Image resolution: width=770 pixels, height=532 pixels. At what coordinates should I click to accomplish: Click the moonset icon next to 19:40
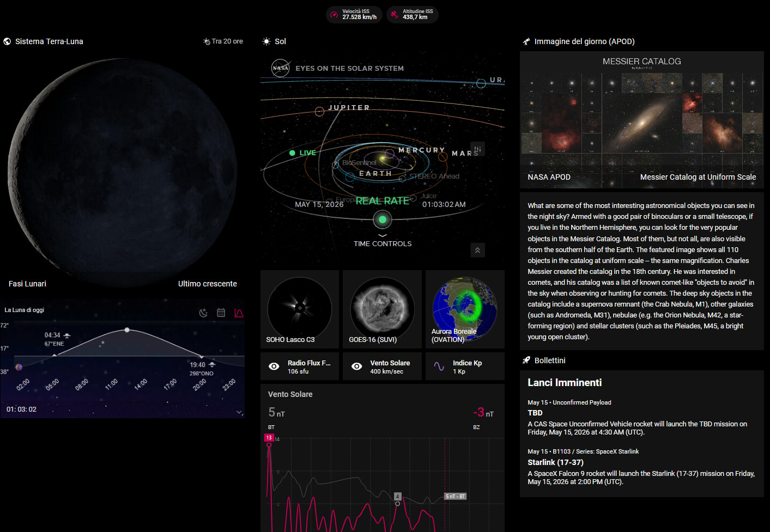pos(212,365)
